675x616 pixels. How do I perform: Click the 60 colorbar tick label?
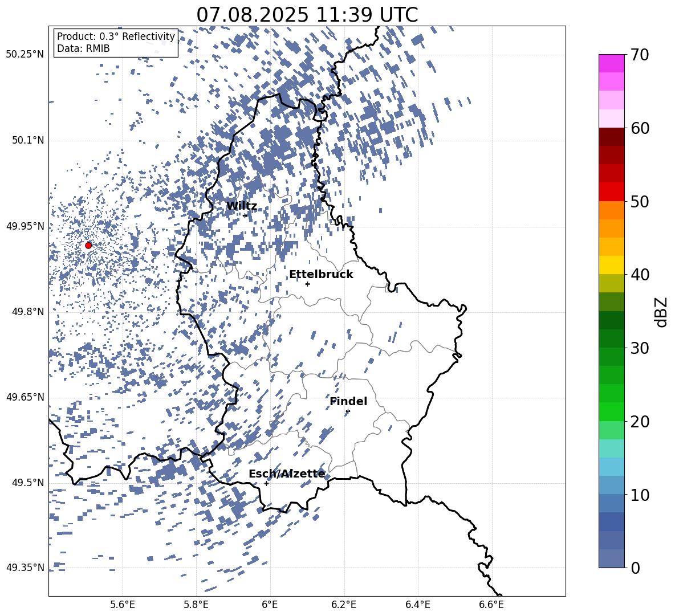pos(640,129)
